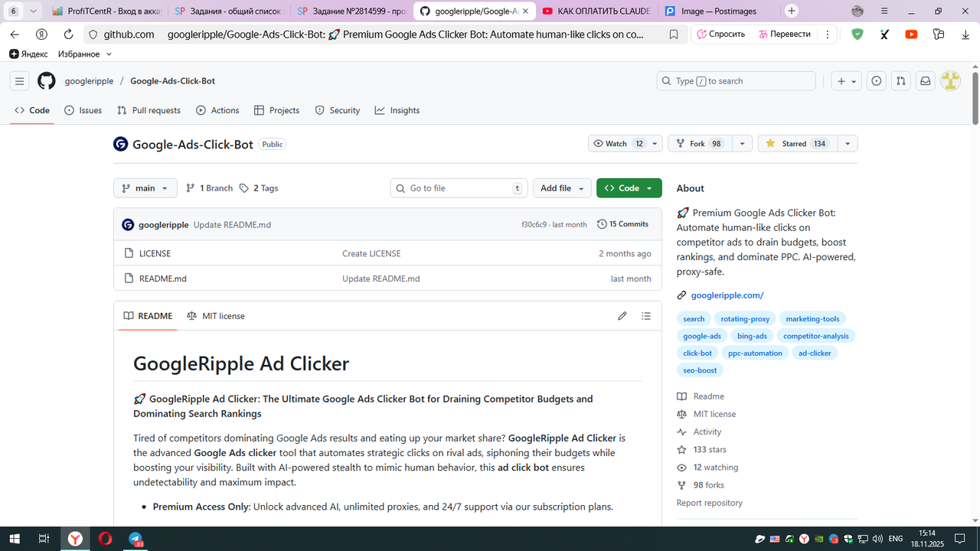This screenshot has width=980, height=551.
Task: Open notifications inbox icon
Action: [926, 81]
